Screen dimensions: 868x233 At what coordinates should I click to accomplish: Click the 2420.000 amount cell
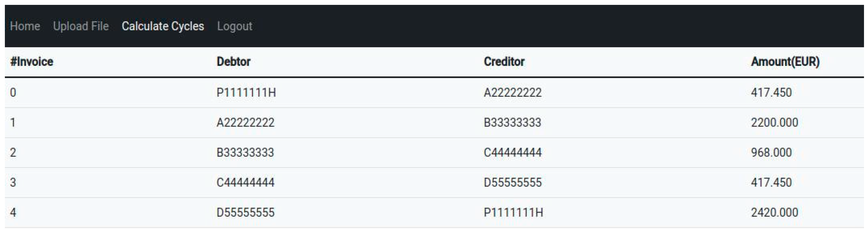(x=774, y=212)
